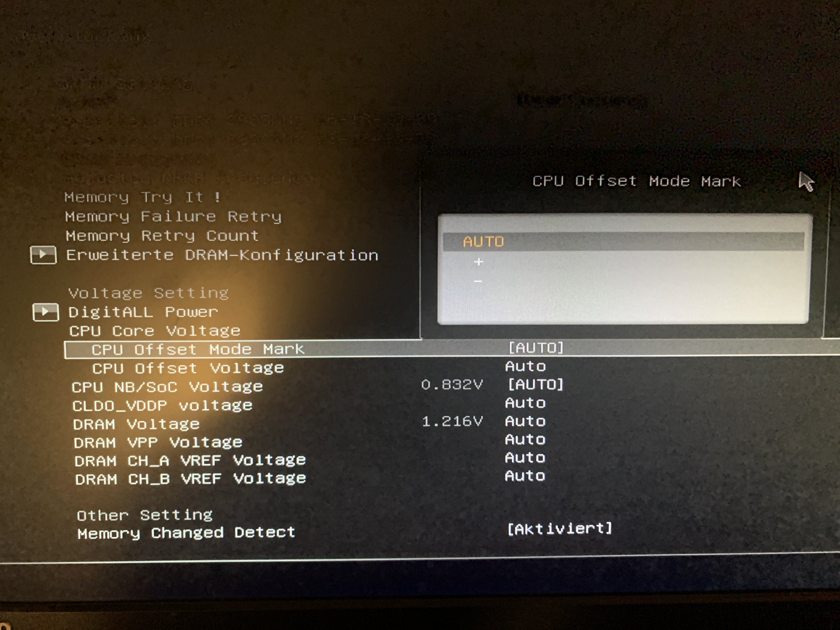
Task: Set the DRAM VPP Voltage field
Action: [526, 439]
